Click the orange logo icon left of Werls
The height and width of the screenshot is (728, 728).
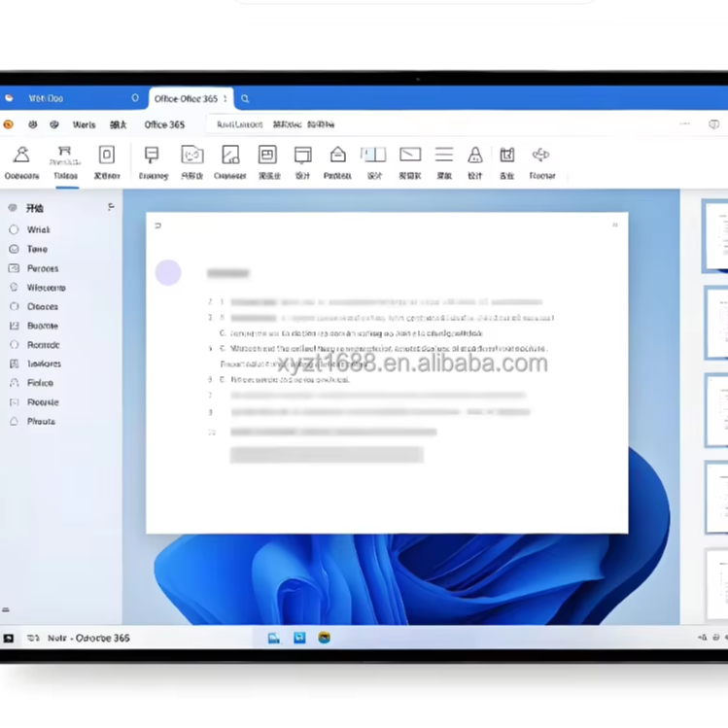click(9, 124)
